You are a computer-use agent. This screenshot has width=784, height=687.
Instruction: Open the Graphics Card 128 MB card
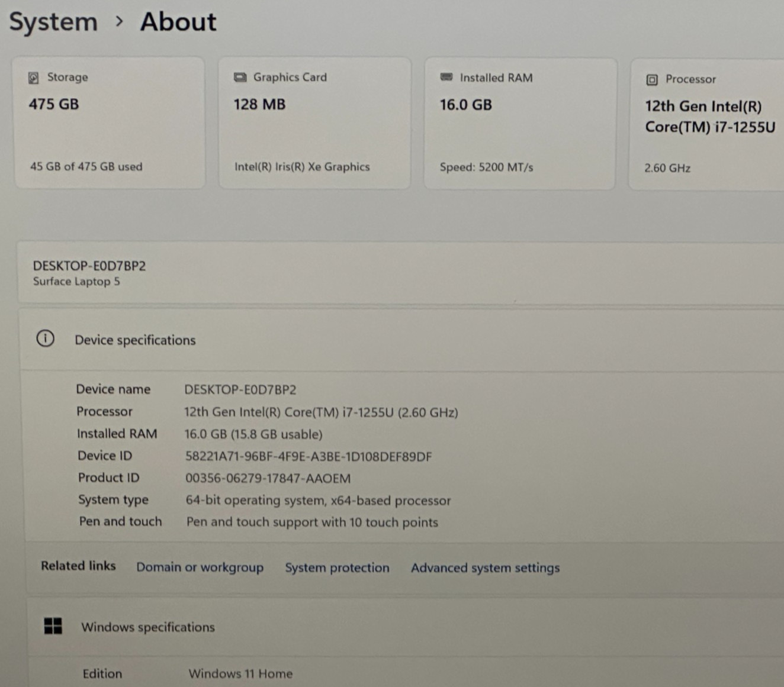pos(314,123)
